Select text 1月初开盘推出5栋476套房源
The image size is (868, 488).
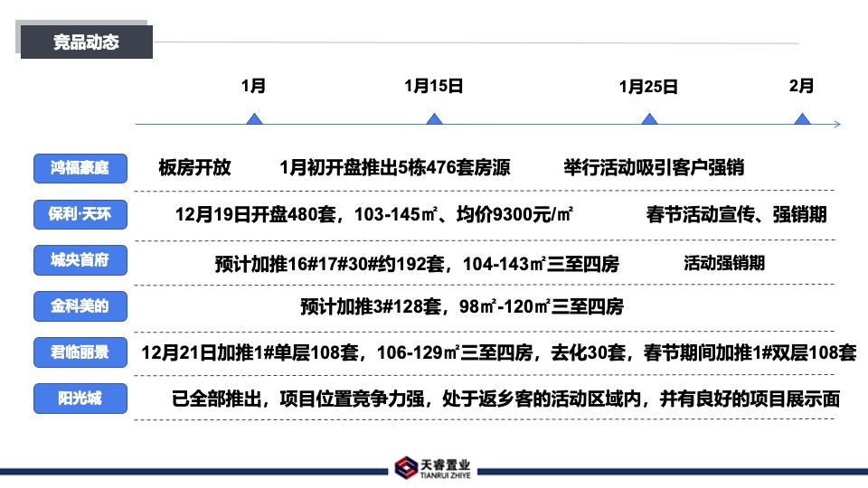(x=395, y=167)
